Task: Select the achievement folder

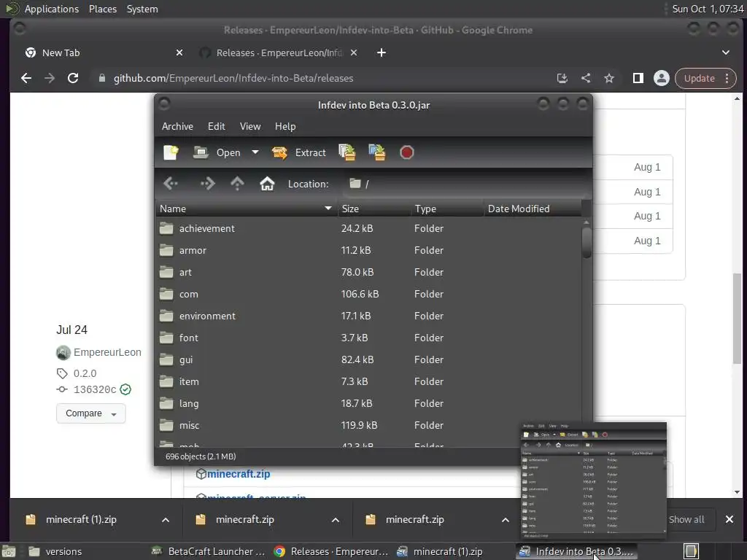Action: click(368, 228)
